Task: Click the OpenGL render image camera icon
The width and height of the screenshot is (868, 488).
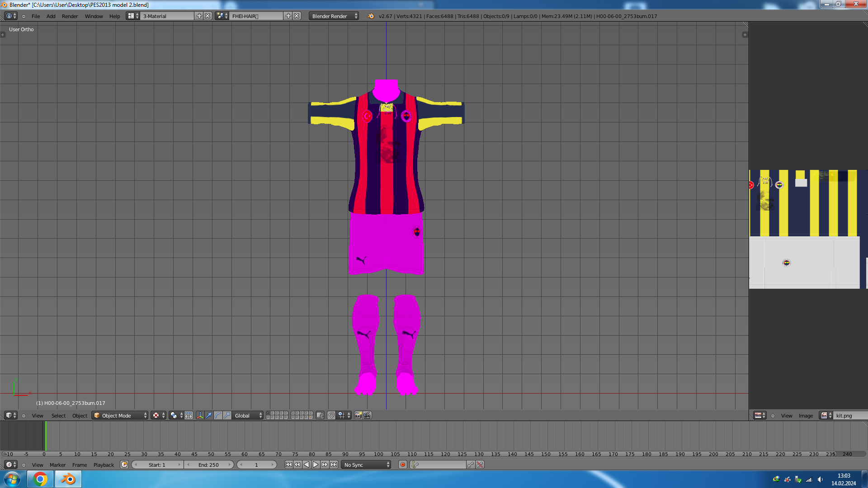Action: tap(358, 415)
